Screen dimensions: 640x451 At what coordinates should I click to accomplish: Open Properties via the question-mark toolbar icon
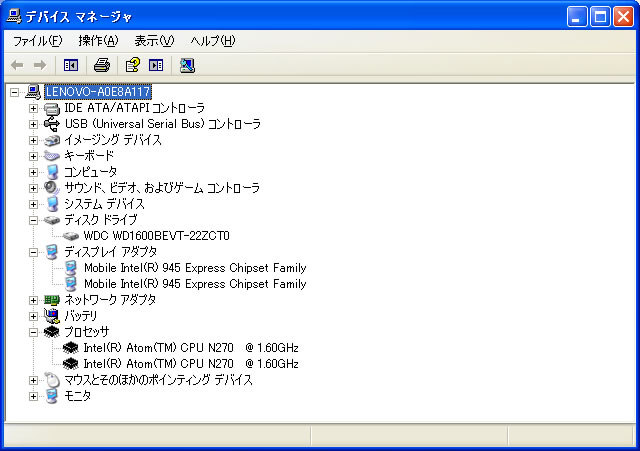(x=133, y=65)
